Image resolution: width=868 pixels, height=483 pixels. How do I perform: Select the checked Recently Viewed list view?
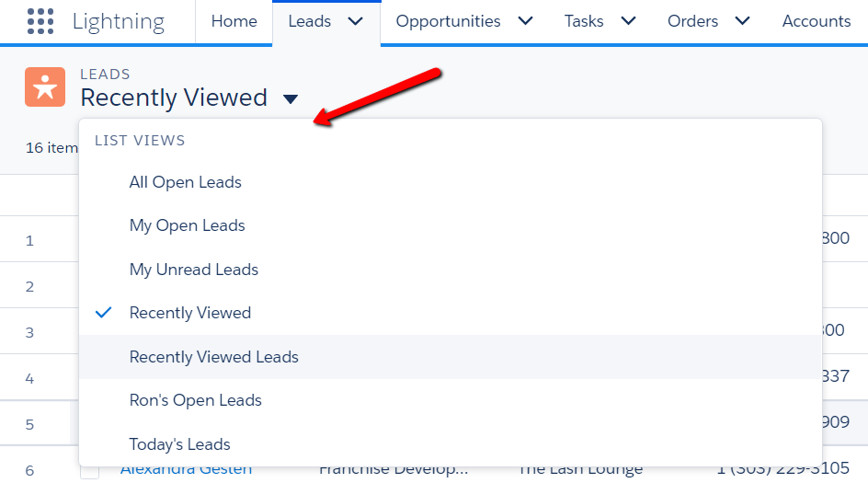pos(450,313)
